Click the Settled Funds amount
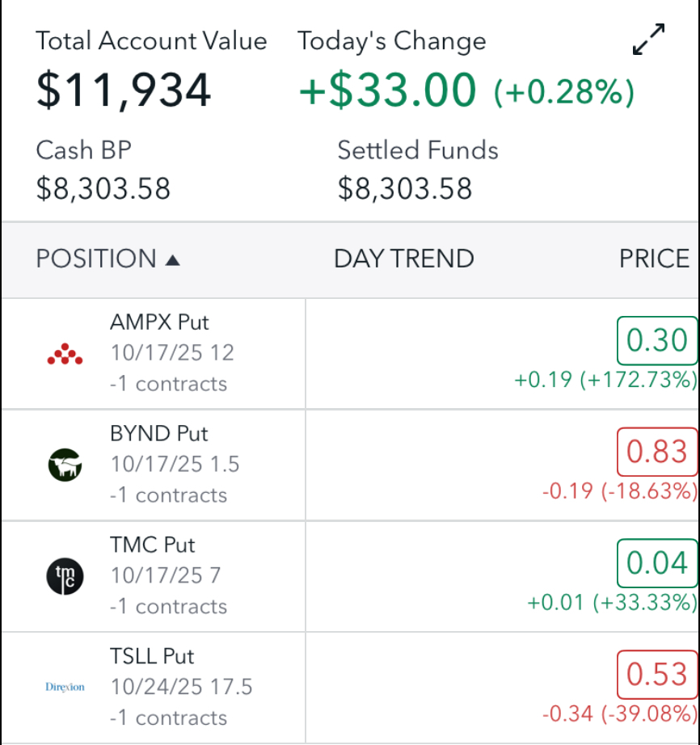The width and height of the screenshot is (700, 745). 404,188
